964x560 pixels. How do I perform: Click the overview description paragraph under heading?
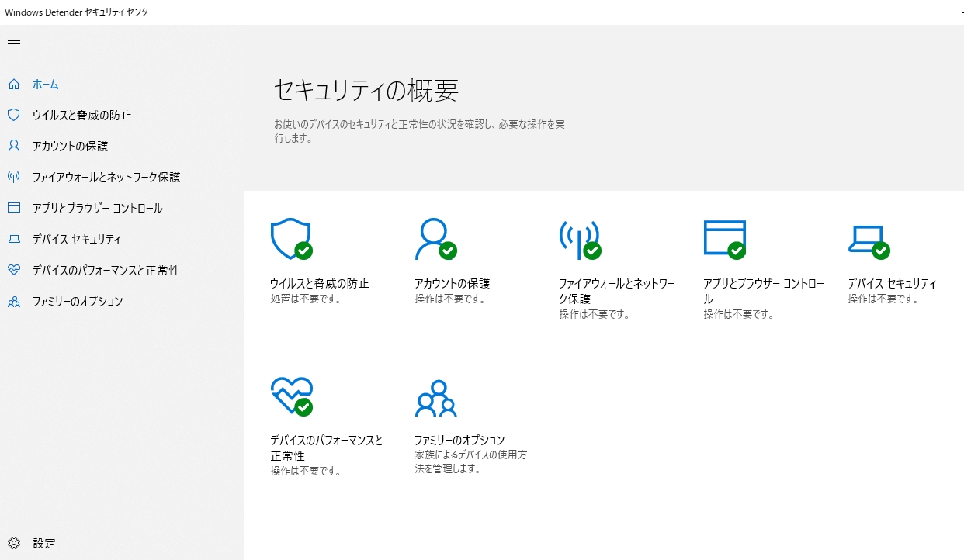(x=419, y=131)
